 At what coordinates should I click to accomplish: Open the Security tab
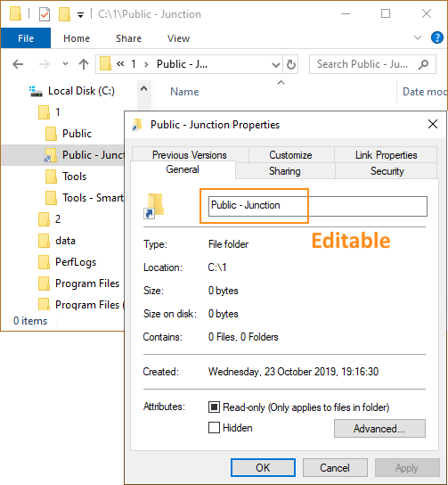click(x=387, y=171)
